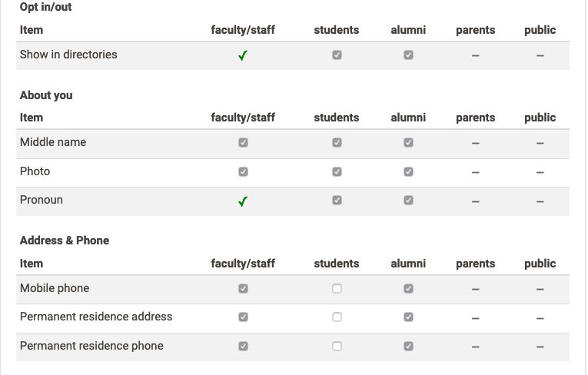The height and width of the screenshot is (375, 588).
Task: Enable Mobile phone for students
Action: click(x=337, y=288)
